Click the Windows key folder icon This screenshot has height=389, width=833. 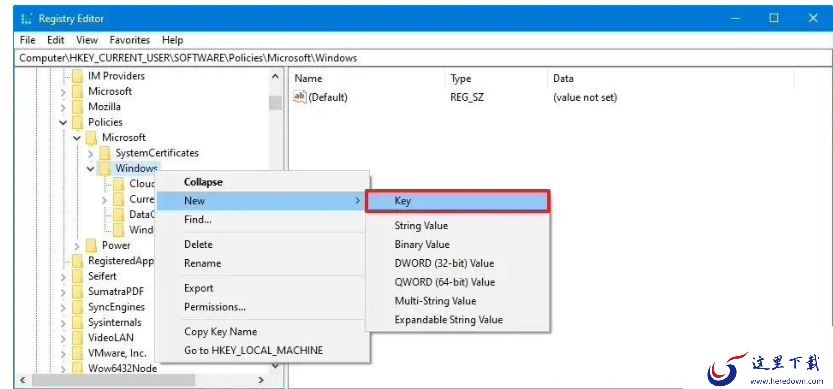coord(105,168)
